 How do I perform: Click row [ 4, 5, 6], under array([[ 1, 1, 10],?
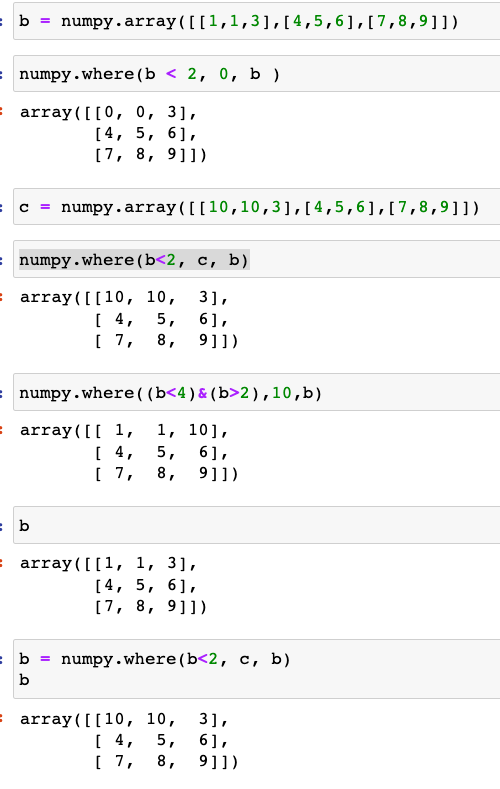(161, 452)
